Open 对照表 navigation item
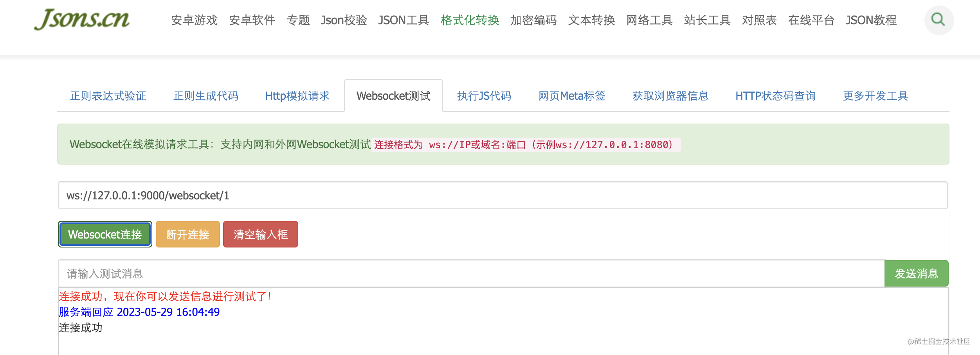980x355 pixels. (x=759, y=20)
